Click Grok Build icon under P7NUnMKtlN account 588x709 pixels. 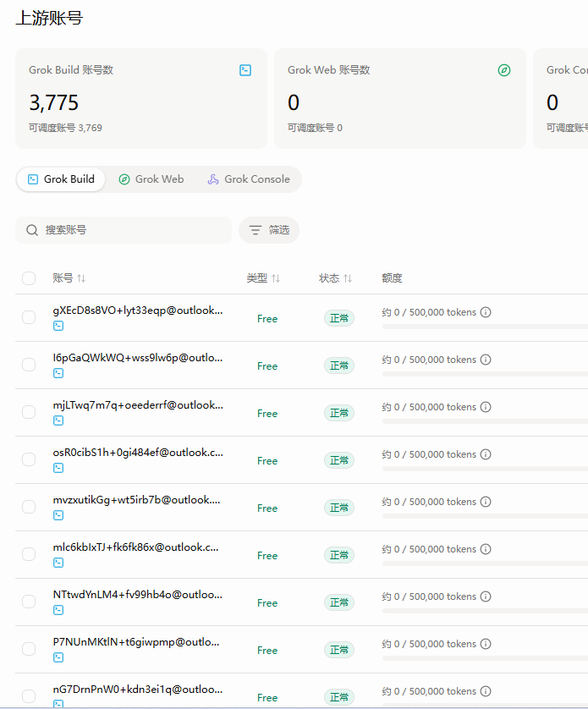pyautogui.click(x=58, y=657)
